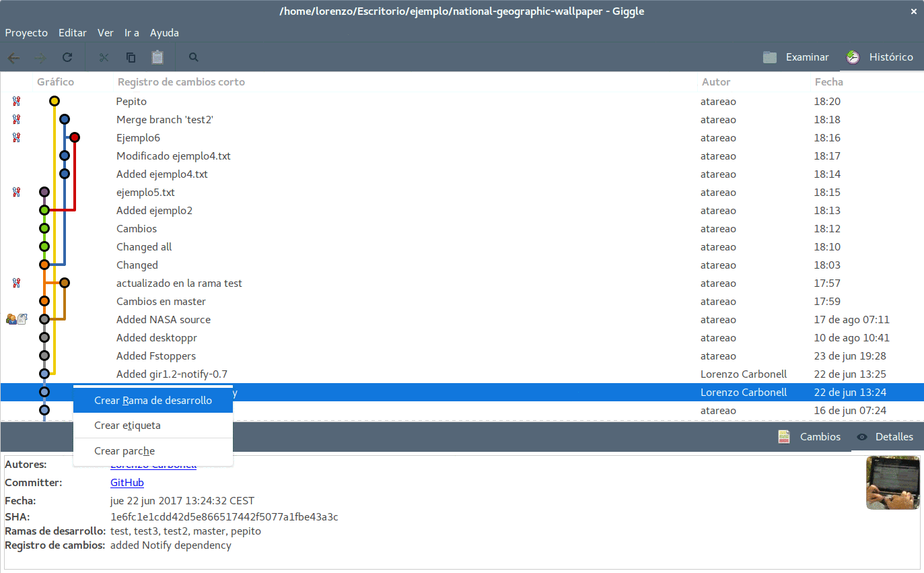The height and width of the screenshot is (573, 924).
Task: Select the Cut (scissors) toolbar icon
Action: [x=104, y=57]
